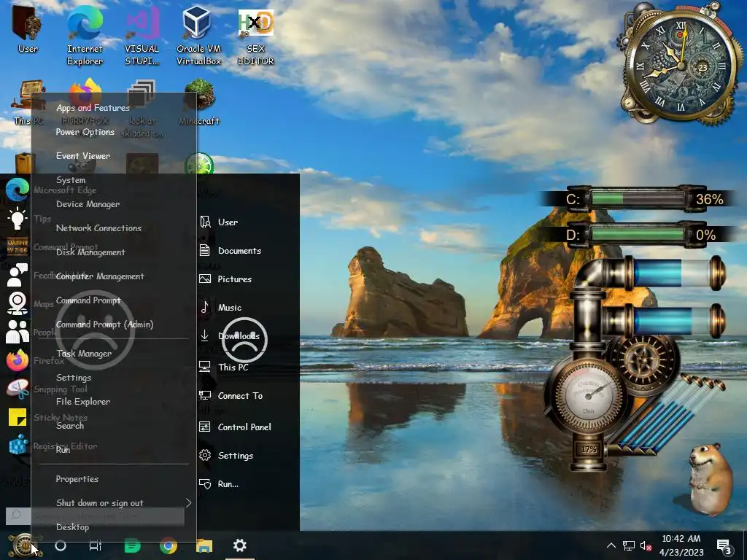The height and width of the screenshot is (560, 747).
Task: Launch Firefox from Start list
Action: [x=18, y=360]
